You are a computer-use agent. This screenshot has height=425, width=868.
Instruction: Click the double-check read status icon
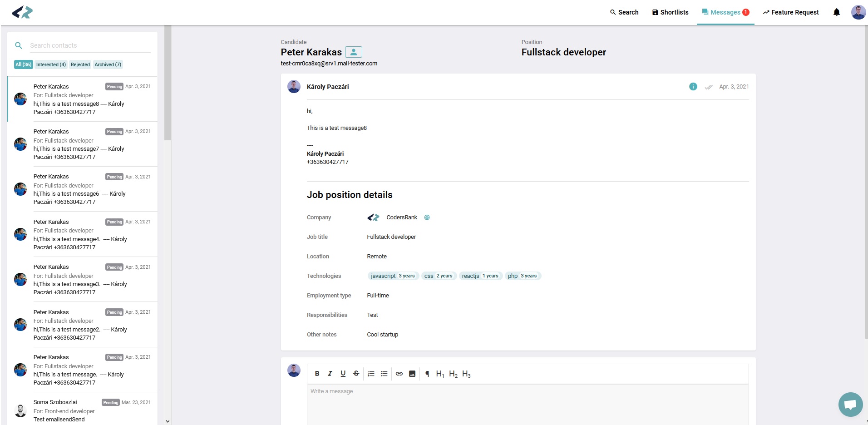709,87
